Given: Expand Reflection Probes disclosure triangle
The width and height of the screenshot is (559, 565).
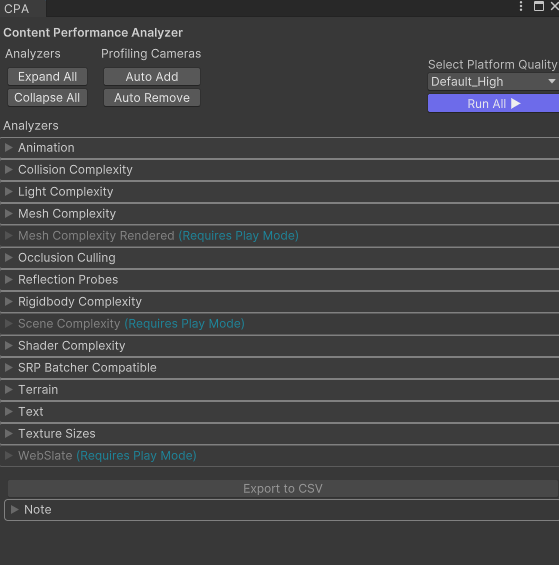Looking at the screenshot, I should click(9, 279).
